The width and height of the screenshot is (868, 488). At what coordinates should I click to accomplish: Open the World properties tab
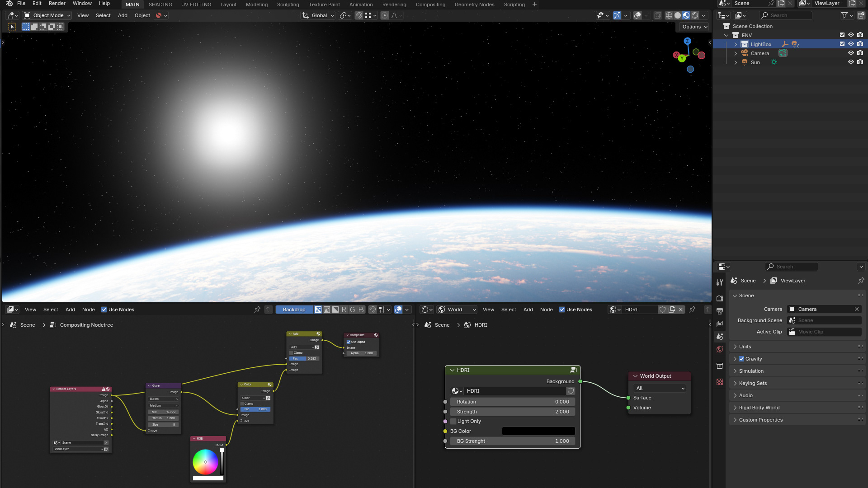click(720, 349)
